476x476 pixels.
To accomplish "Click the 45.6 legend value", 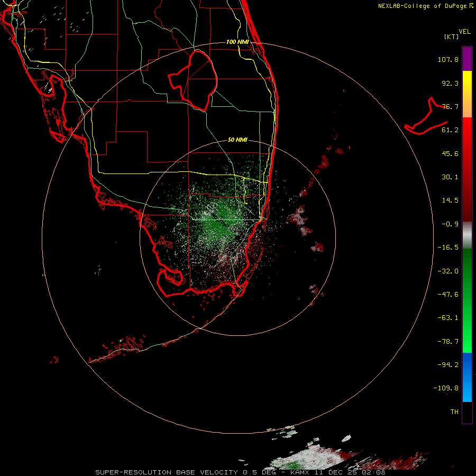I will coord(450,153).
